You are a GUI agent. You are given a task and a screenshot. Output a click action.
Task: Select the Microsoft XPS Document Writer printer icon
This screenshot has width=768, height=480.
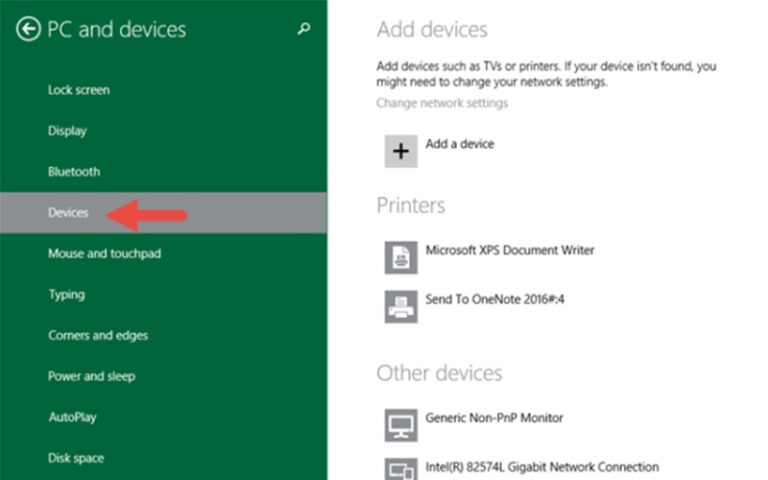tap(401, 258)
